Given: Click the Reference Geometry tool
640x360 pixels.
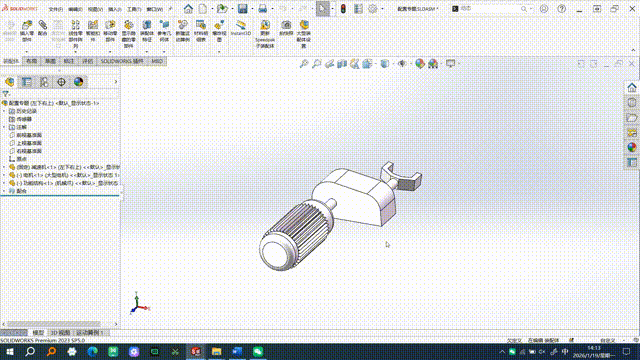Looking at the screenshot, I should click(164, 31).
